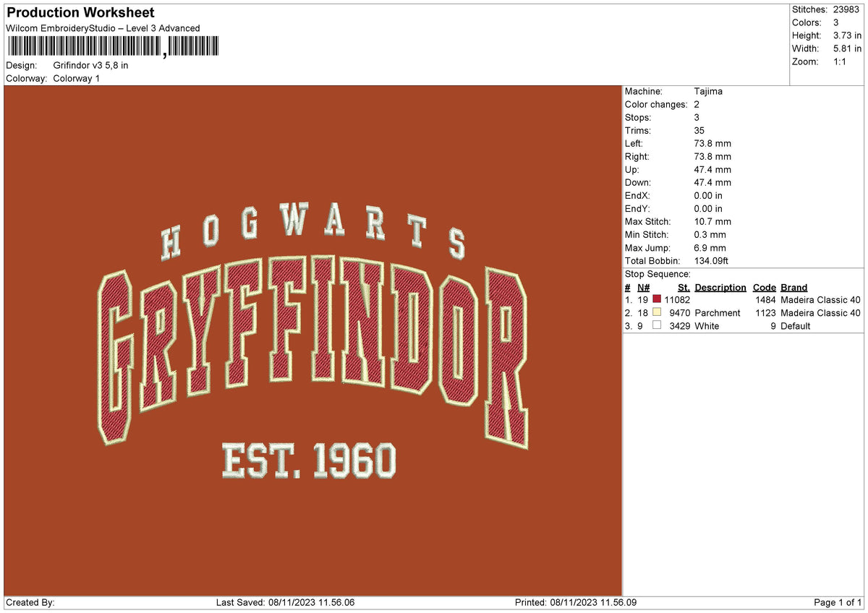Screen dimensions: 868x613
Task: Click the 'Parchment' description cell
Action: click(x=718, y=312)
